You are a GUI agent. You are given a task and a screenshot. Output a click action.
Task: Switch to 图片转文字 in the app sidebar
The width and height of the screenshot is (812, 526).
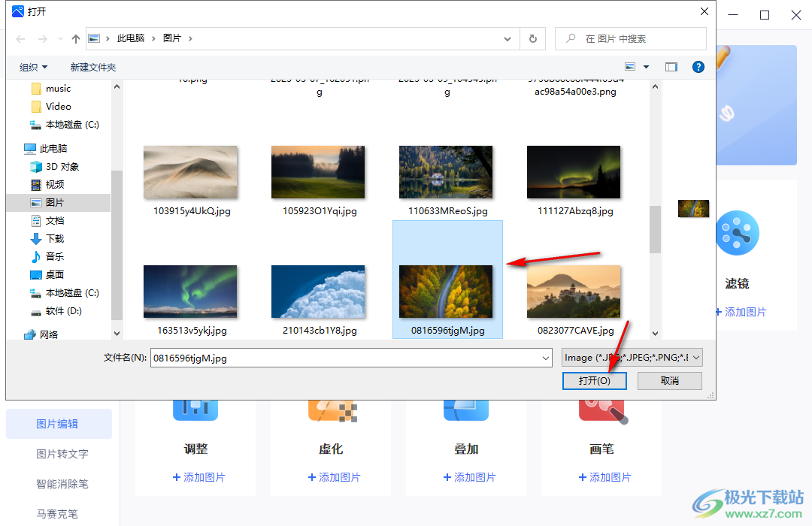tap(62, 454)
